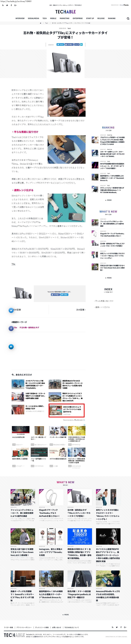Expand MORE under the RANKING list
The image size is (131, 644).
pyautogui.click(x=109, y=200)
